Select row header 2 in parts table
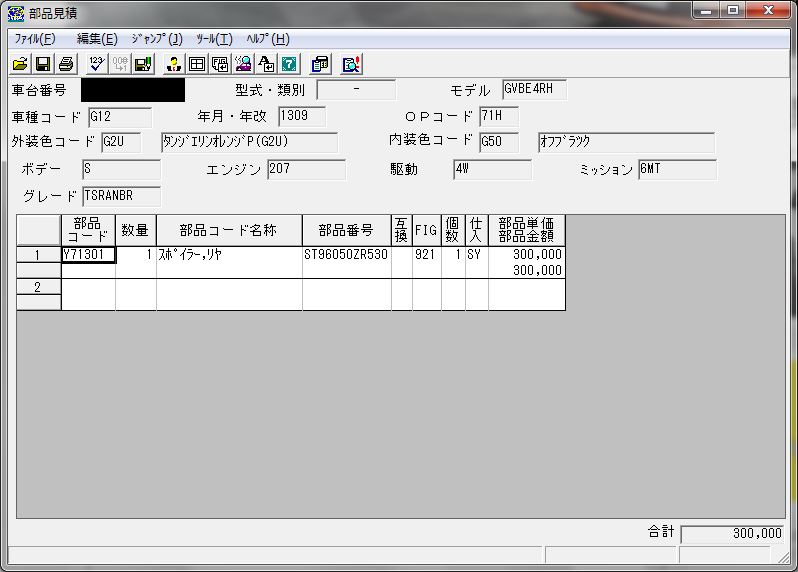Viewport: 798px width, 572px height. click(38, 287)
